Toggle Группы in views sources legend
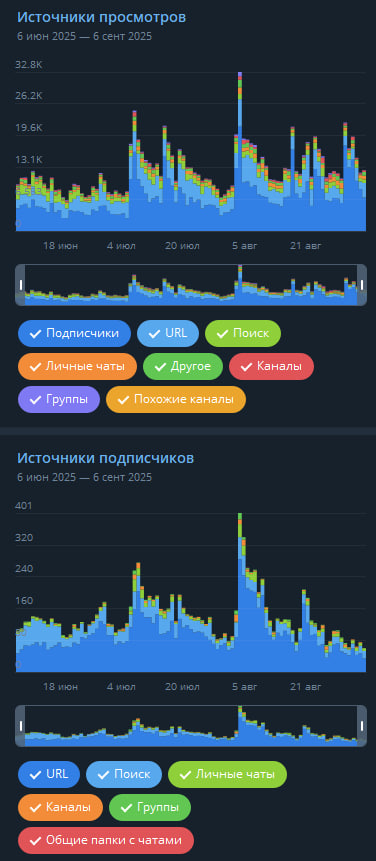 pos(59,399)
